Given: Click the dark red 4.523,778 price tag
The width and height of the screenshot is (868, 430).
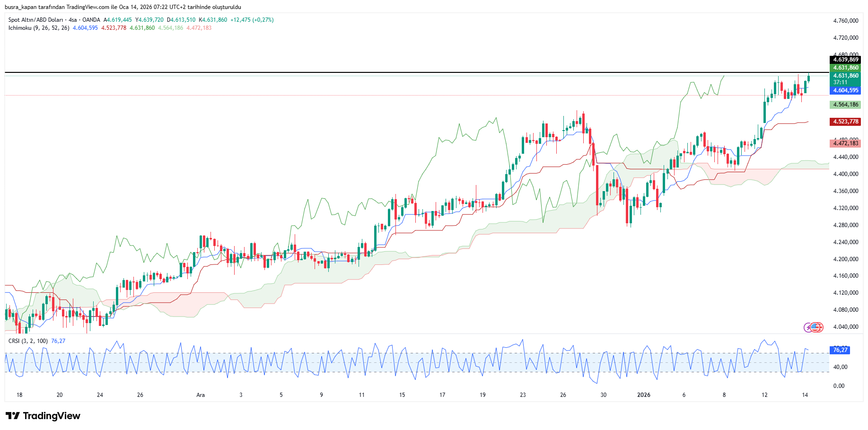Looking at the screenshot, I should click(x=845, y=122).
